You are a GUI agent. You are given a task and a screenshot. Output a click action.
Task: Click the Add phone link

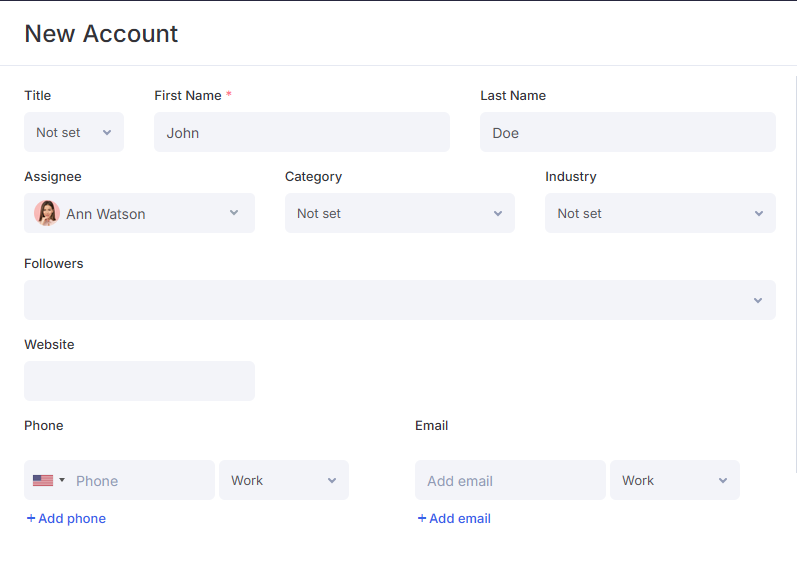point(66,518)
